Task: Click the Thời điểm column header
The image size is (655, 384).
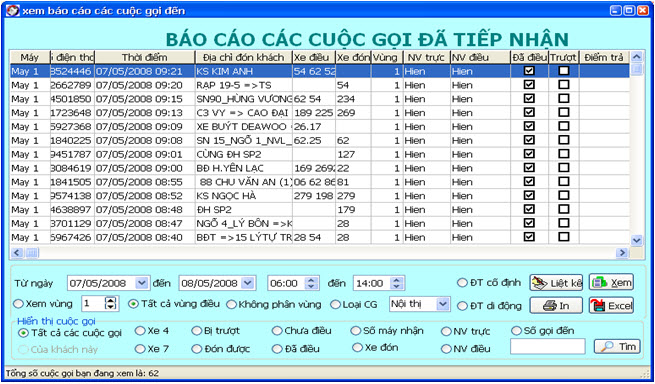Action: 145,57
